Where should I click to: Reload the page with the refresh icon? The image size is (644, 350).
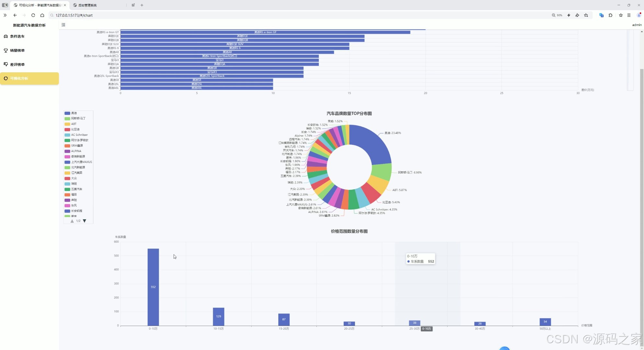tap(33, 15)
